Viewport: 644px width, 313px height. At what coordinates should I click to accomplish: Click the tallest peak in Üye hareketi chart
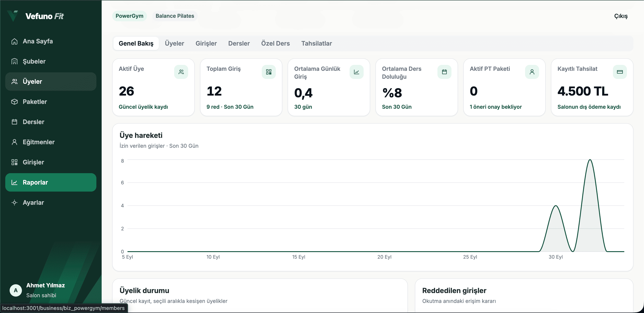pyautogui.click(x=590, y=160)
